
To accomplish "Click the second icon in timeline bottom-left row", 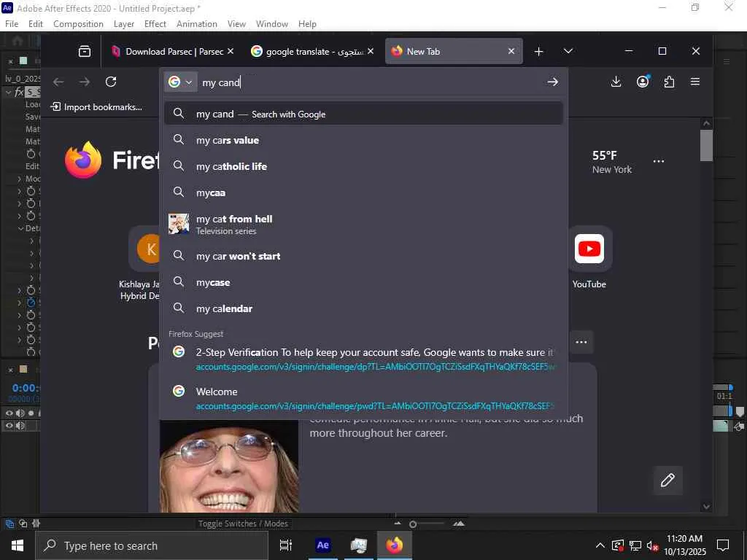I will 23,524.
